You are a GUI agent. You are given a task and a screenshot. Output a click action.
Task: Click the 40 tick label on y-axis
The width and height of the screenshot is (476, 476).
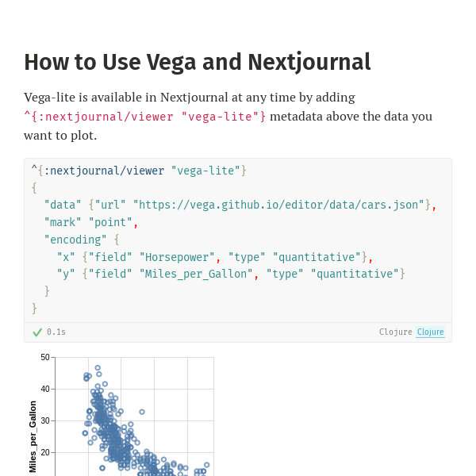click(x=45, y=390)
